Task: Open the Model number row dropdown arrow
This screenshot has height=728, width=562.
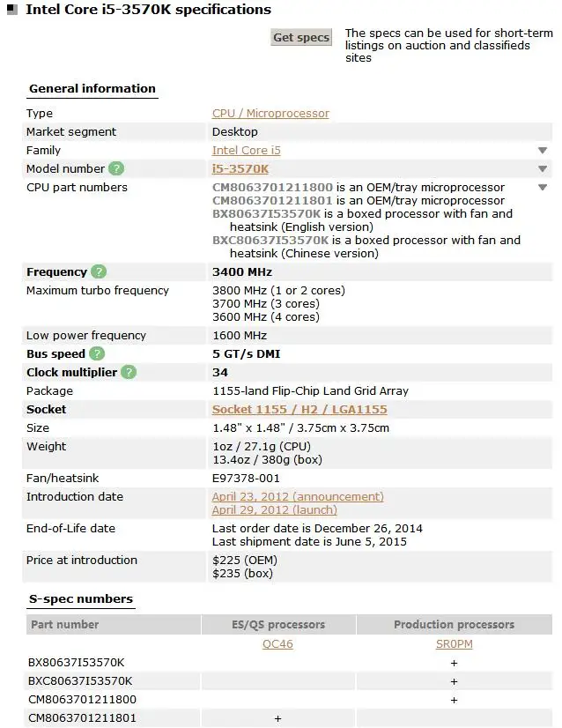Action: click(543, 169)
